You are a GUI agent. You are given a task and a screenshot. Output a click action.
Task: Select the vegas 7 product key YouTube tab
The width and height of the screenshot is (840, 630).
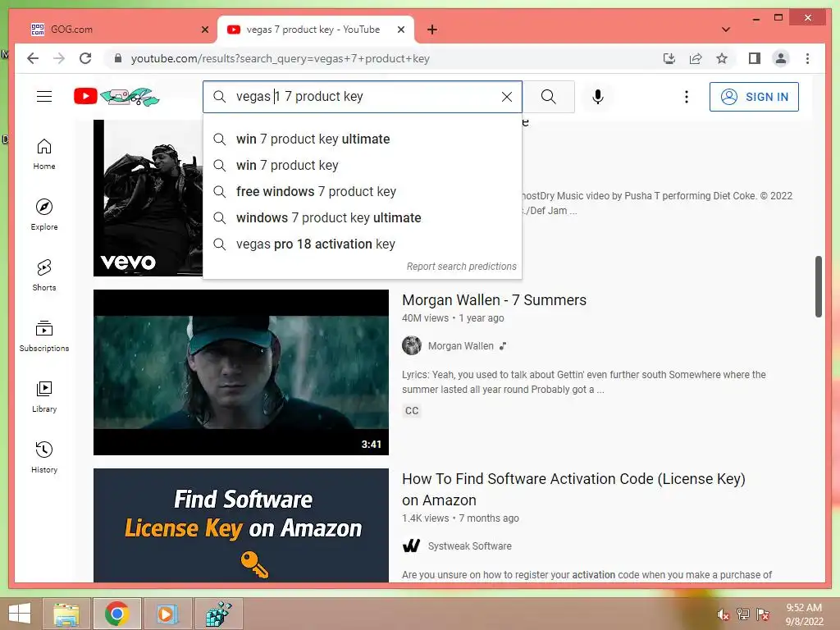click(x=316, y=30)
